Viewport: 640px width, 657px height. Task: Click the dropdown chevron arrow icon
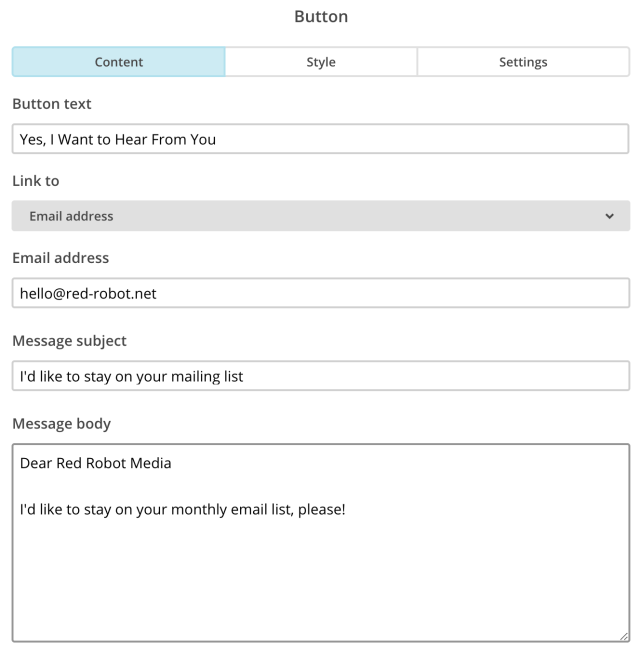(x=609, y=216)
